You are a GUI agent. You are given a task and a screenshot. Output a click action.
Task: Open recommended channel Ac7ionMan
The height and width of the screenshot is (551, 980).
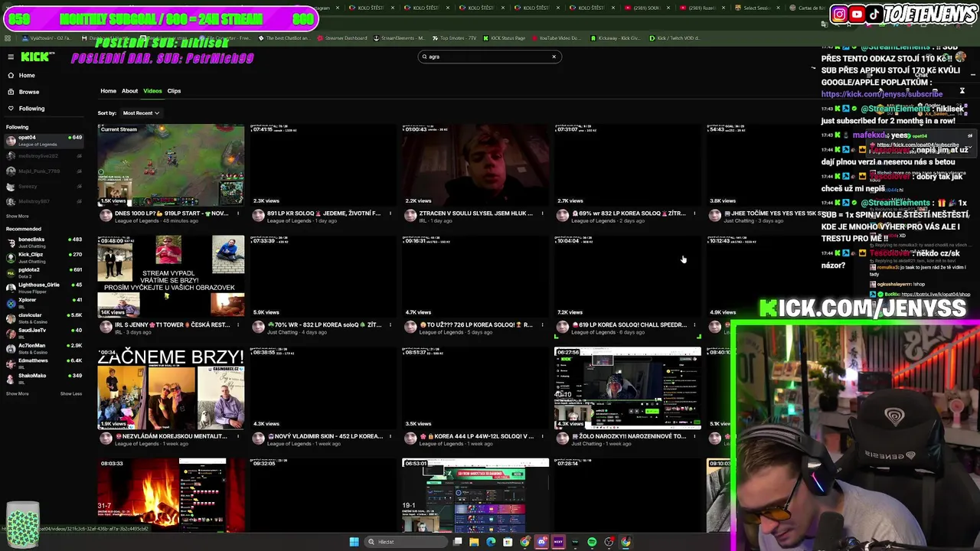pyautogui.click(x=44, y=348)
